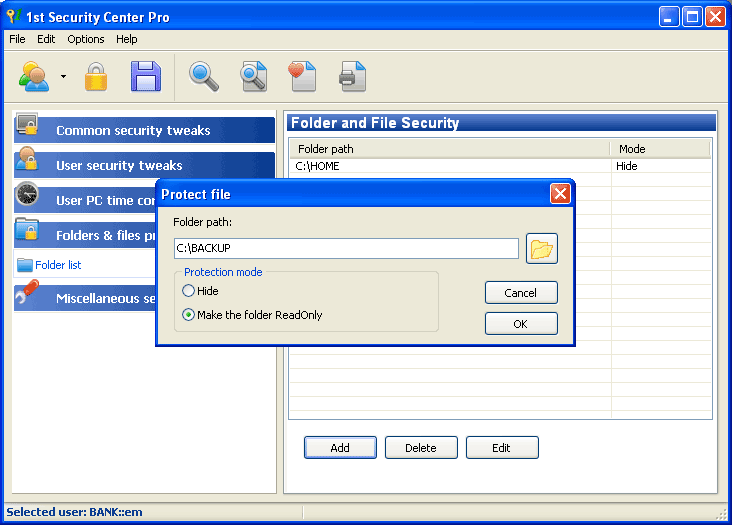Browse for a folder with the folder icon button
The width and height of the screenshot is (732, 525).
point(542,248)
